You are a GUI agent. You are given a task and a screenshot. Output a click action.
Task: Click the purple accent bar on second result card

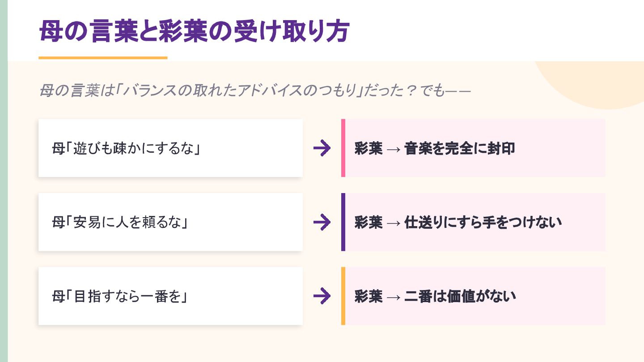[343, 222]
